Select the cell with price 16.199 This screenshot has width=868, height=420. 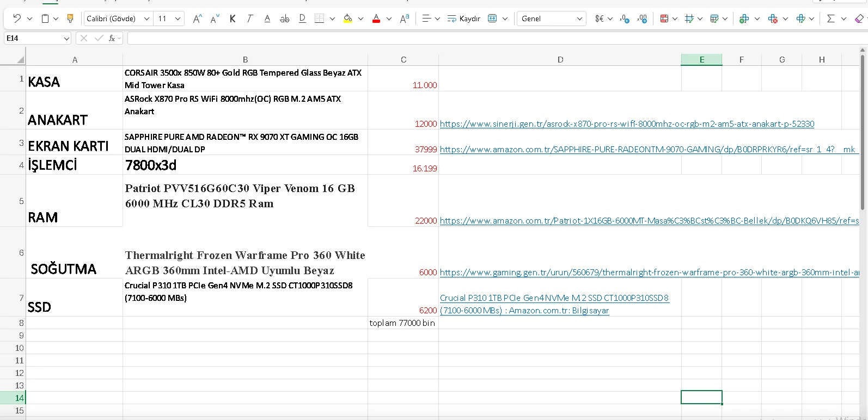pos(404,165)
